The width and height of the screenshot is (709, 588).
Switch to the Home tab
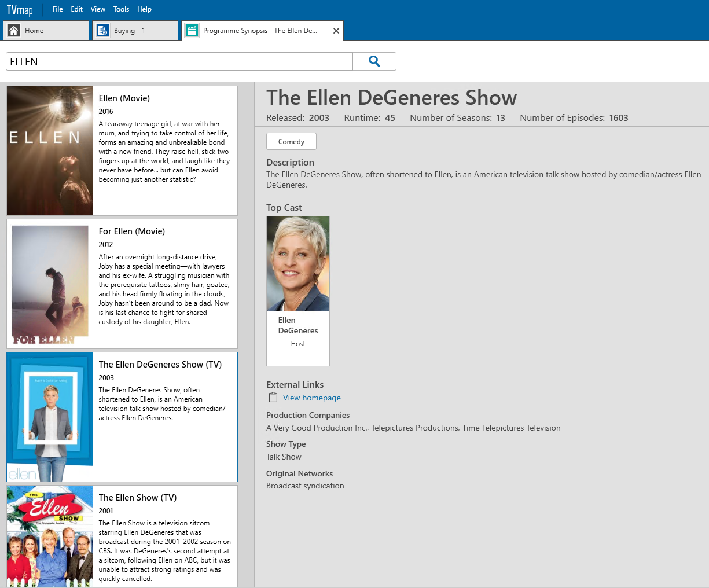(46, 31)
